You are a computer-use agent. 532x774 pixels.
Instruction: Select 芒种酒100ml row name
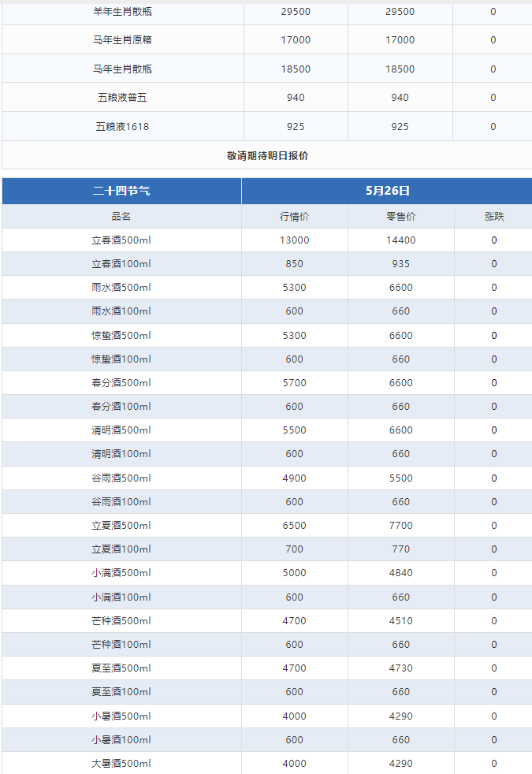[121, 644]
